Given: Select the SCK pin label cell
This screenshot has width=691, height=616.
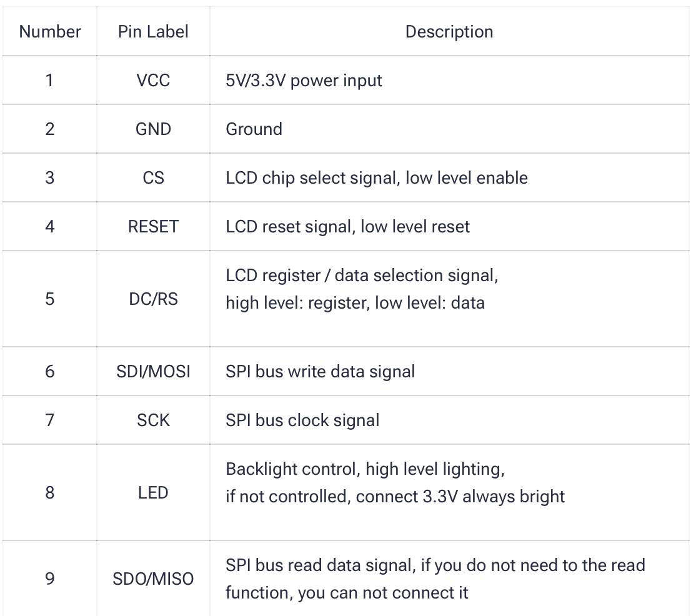Looking at the screenshot, I should (x=153, y=420).
